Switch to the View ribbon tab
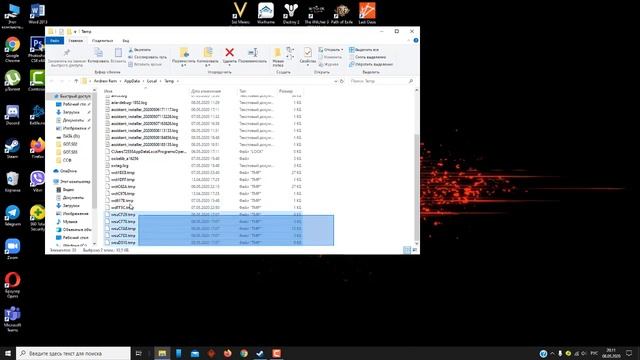The height and width of the screenshot is (360, 640). click(126, 40)
